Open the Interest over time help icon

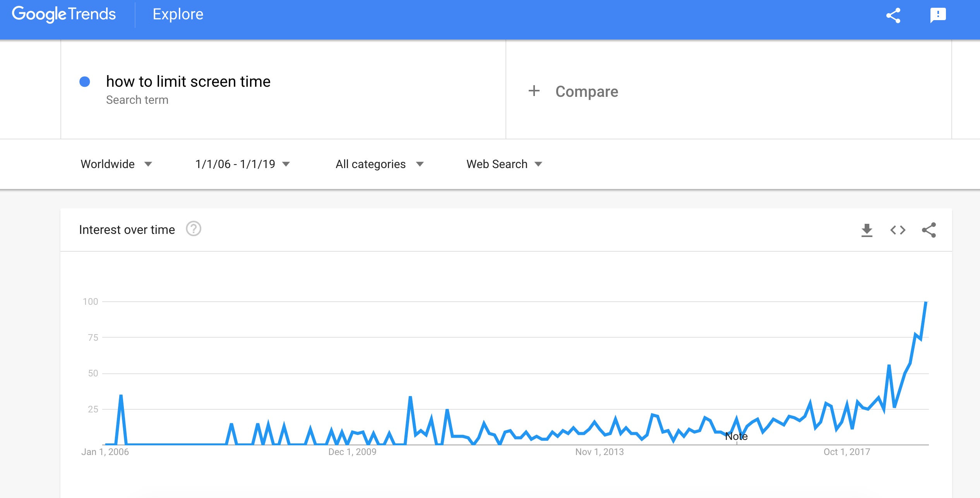coord(194,229)
